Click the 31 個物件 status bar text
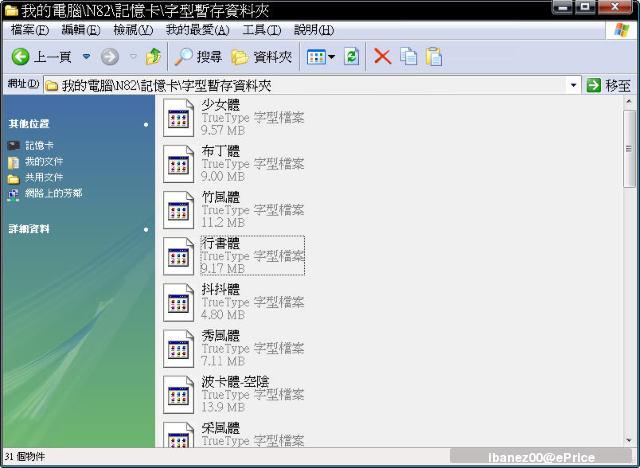Viewport: 640px width, 468px height. click(x=25, y=456)
